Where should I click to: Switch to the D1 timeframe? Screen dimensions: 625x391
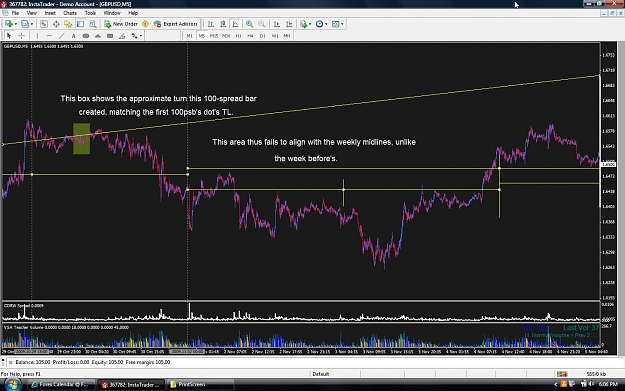click(x=263, y=36)
